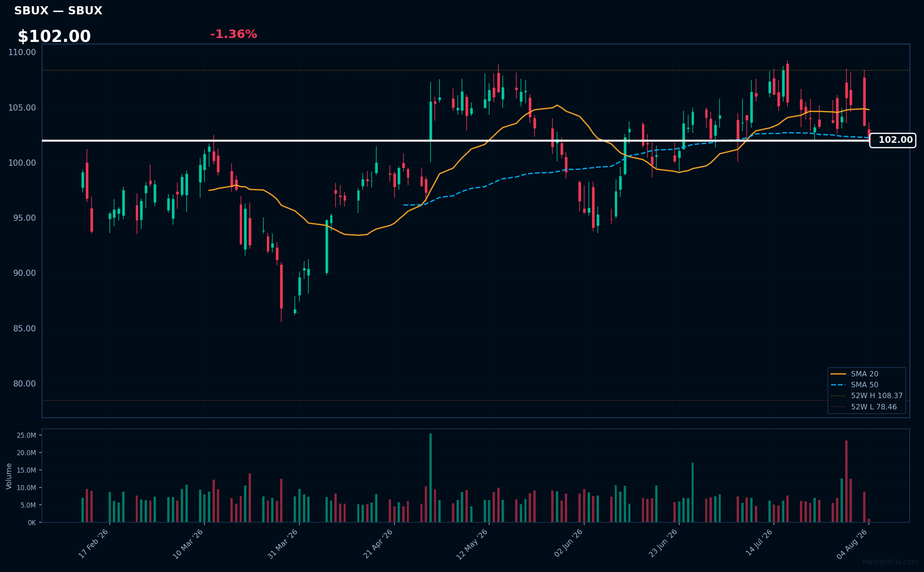The height and width of the screenshot is (572, 924).
Task: Click the 12 May '26 date label
Action: pos(472,544)
